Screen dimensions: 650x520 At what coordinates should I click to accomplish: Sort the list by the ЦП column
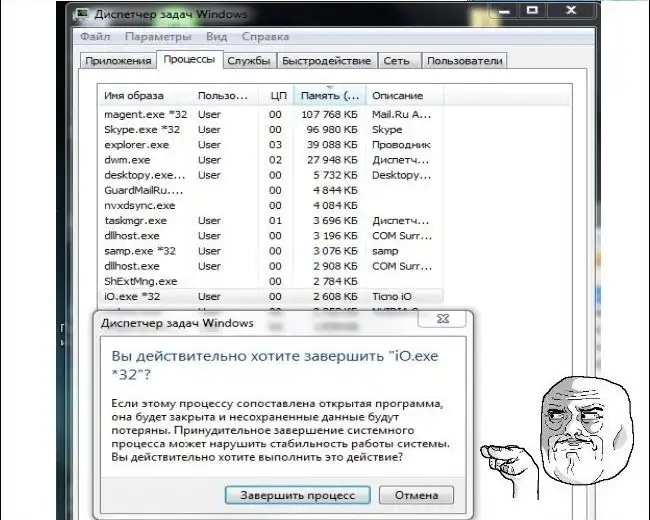coord(278,96)
